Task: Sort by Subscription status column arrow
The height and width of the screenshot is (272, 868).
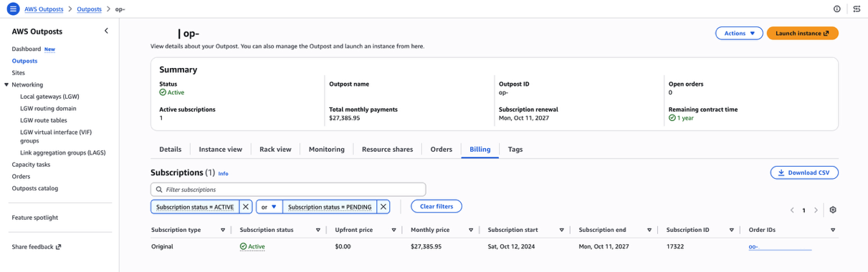Action: (318, 230)
